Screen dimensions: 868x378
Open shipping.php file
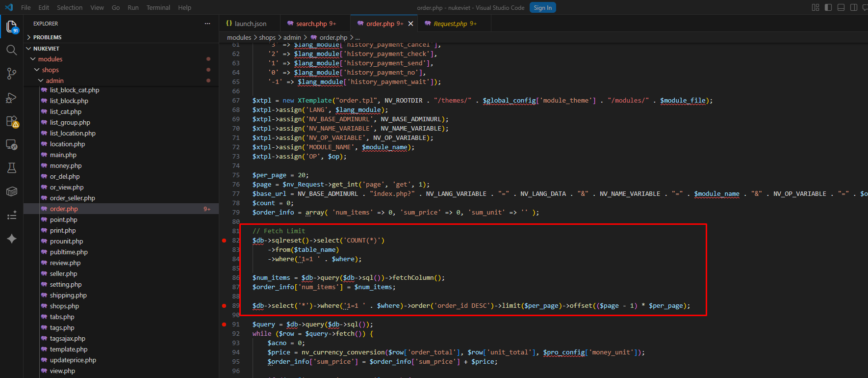[x=121, y=296]
